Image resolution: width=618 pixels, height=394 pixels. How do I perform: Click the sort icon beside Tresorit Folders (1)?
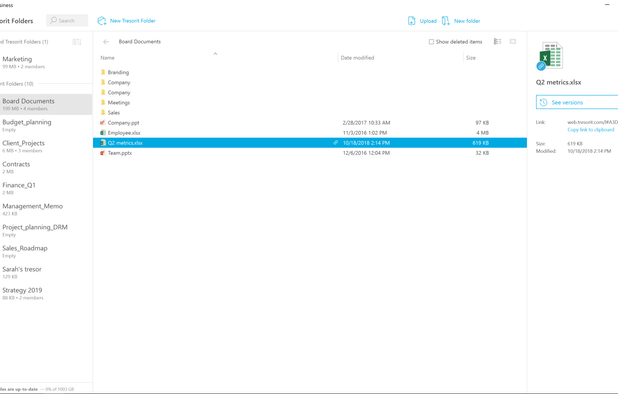(x=76, y=42)
